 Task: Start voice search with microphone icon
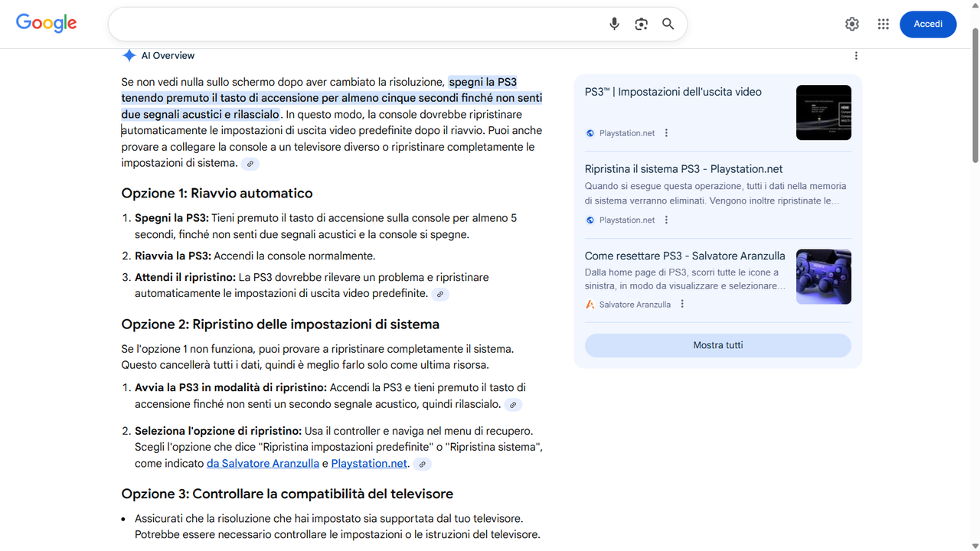click(614, 24)
